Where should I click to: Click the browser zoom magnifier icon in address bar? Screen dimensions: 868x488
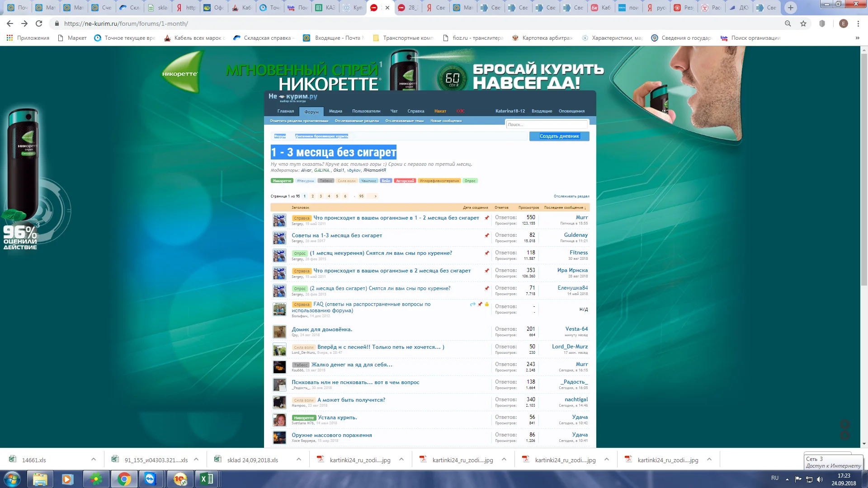(x=788, y=23)
